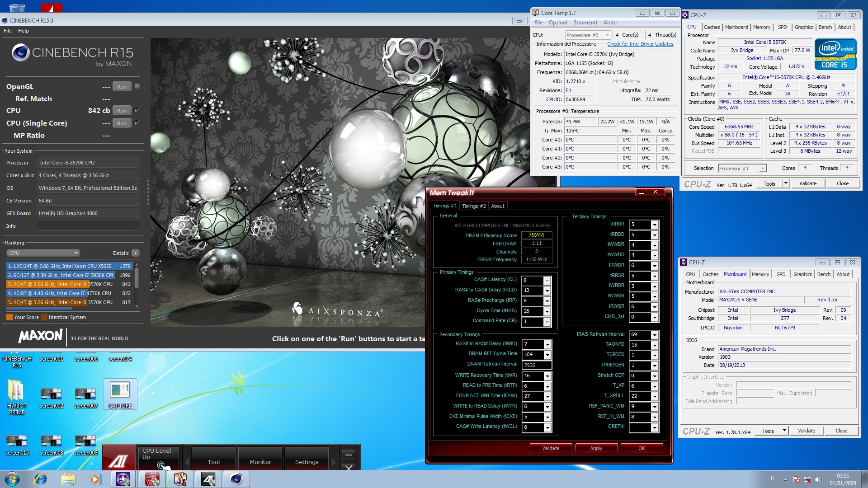Open top CPU-Z Tools dropdown arrow

point(786,183)
